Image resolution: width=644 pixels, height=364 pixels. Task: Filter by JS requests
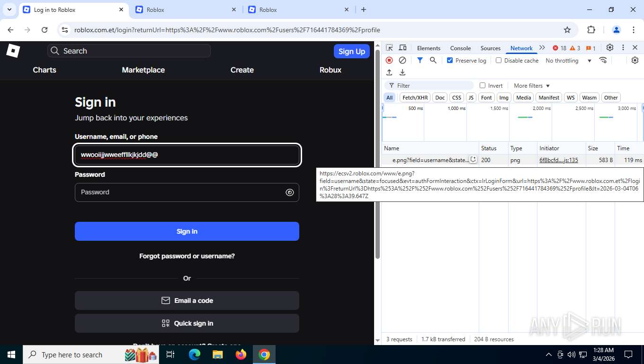(x=471, y=98)
